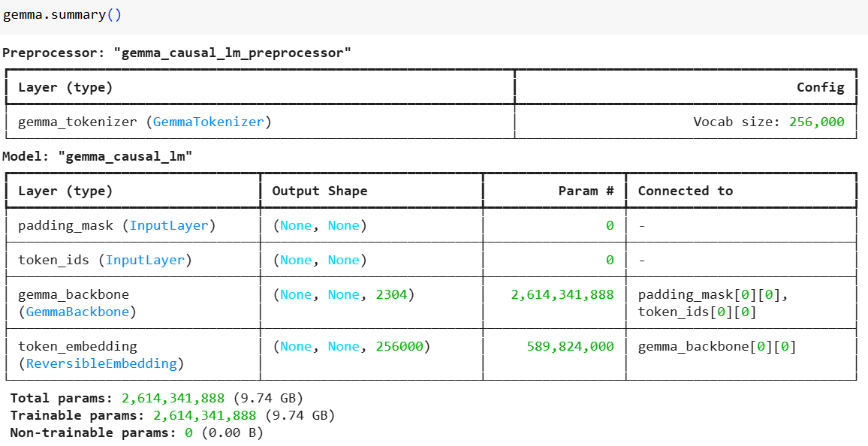Click the gemma_backbone layer name
The width and height of the screenshot is (868, 446).
(x=74, y=294)
